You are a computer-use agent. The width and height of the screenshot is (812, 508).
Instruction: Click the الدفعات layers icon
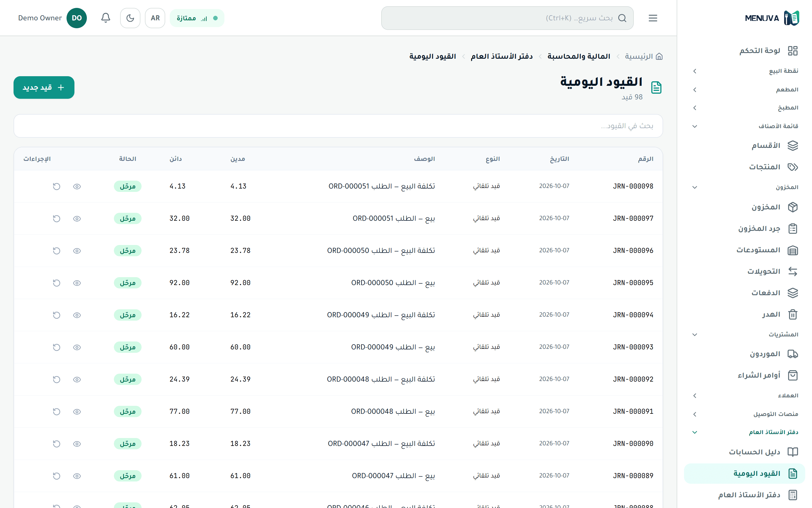[793, 293]
